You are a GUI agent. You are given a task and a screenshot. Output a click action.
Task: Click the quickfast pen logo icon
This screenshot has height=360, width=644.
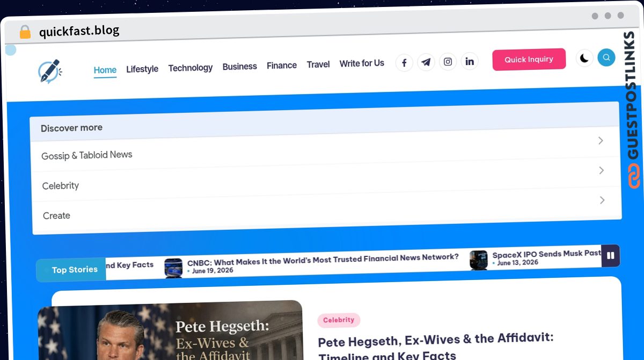tap(50, 71)
